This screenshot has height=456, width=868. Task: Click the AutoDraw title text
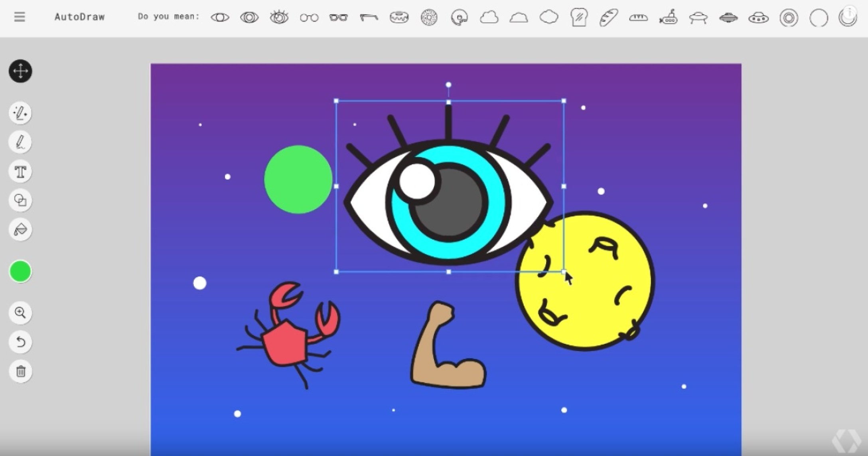click(x=79, y=17)
